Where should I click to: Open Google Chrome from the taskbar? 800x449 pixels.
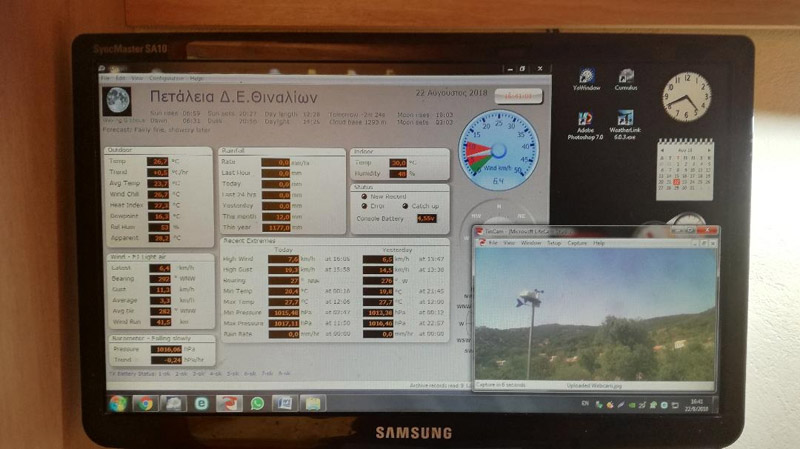(145, 402)
